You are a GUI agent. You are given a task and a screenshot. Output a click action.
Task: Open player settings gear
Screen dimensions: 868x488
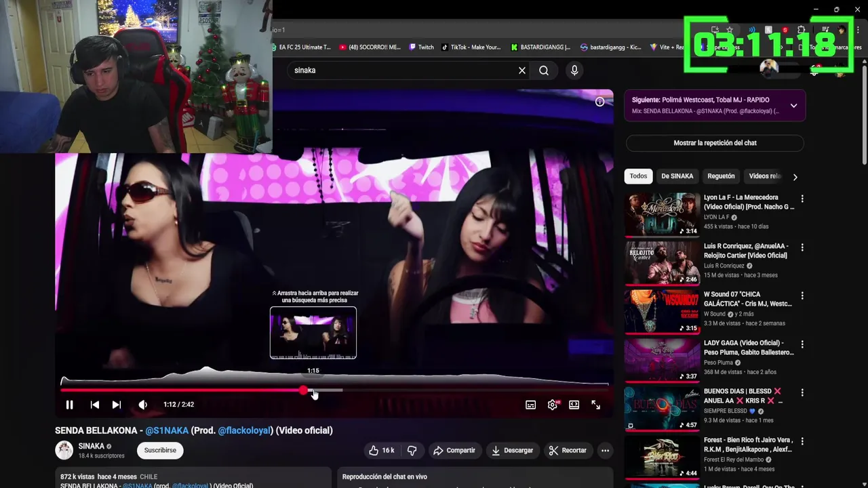[x=553, y=405]
